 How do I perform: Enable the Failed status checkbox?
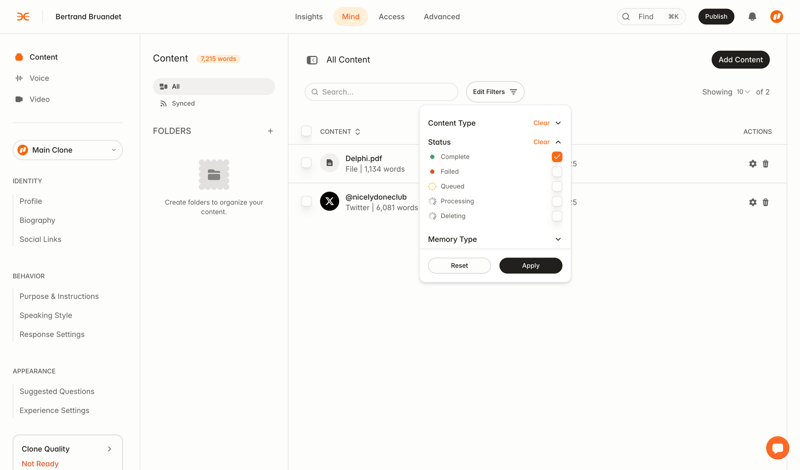(x=557, y=172)
